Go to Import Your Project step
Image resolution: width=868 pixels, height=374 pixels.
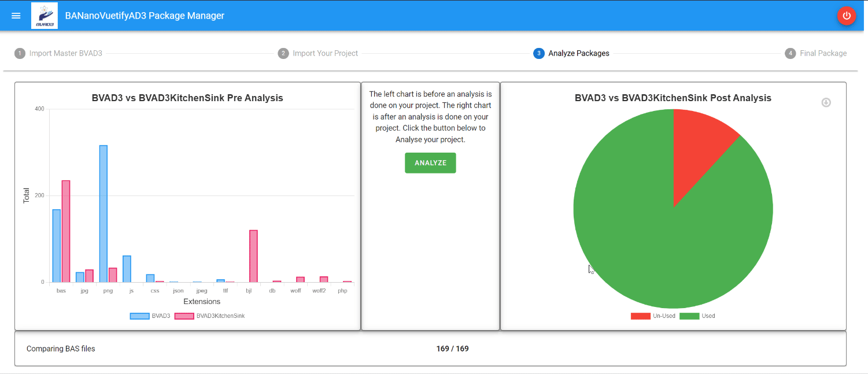pyautogui.click(x=325, y=53)
